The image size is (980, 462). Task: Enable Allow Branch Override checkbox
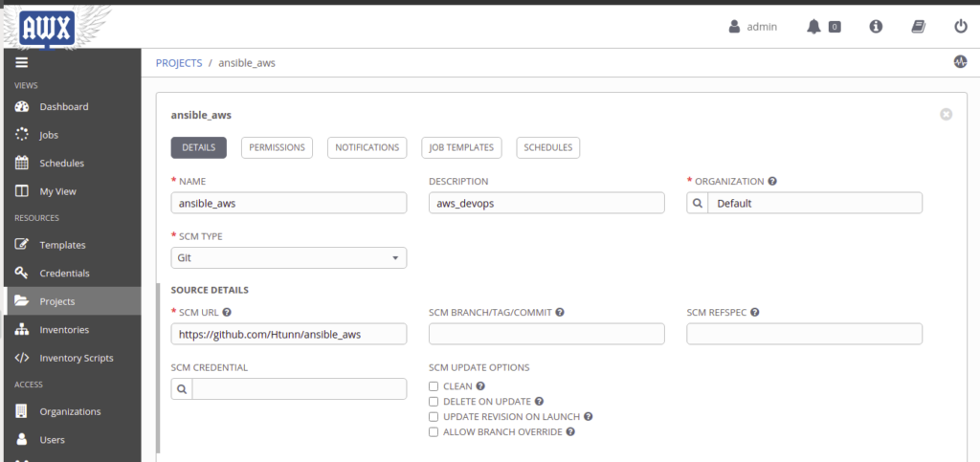coord(434,431)
